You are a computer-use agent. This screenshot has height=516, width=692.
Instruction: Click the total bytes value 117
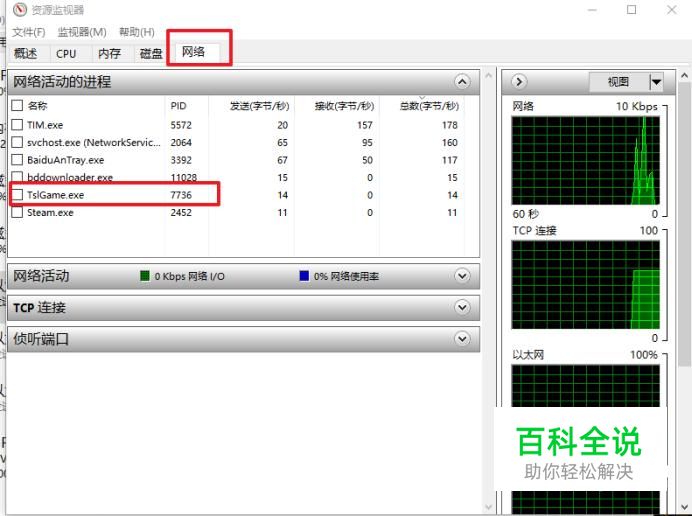click(x=450, y=160)
